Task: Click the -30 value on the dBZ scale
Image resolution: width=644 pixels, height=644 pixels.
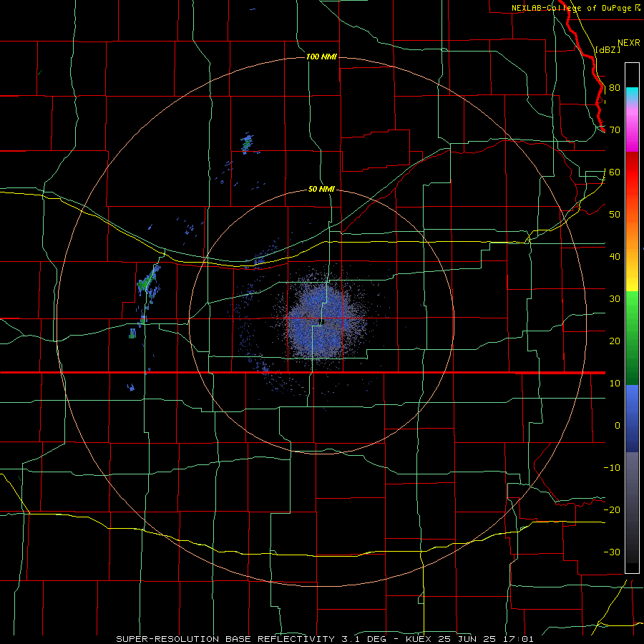Action: tap(612, 552)
